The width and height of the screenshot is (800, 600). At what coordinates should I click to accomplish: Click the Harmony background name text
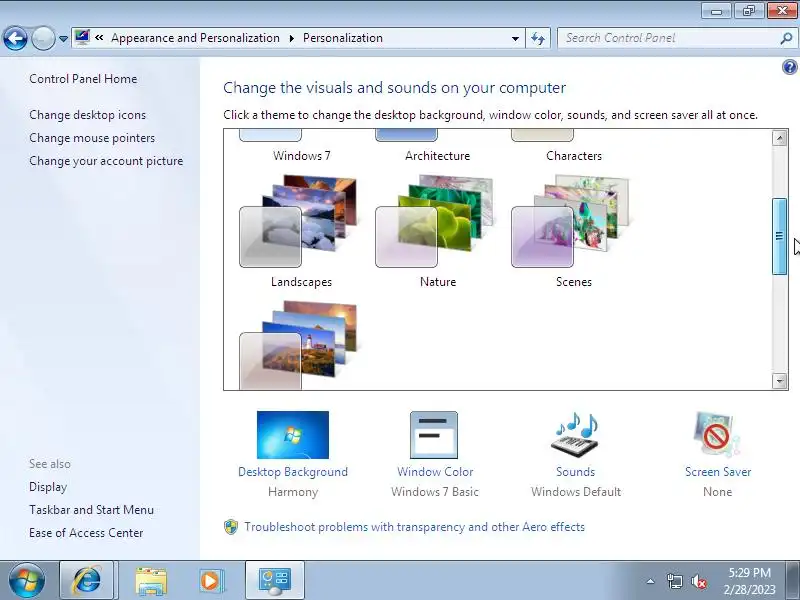pos(293,492)
